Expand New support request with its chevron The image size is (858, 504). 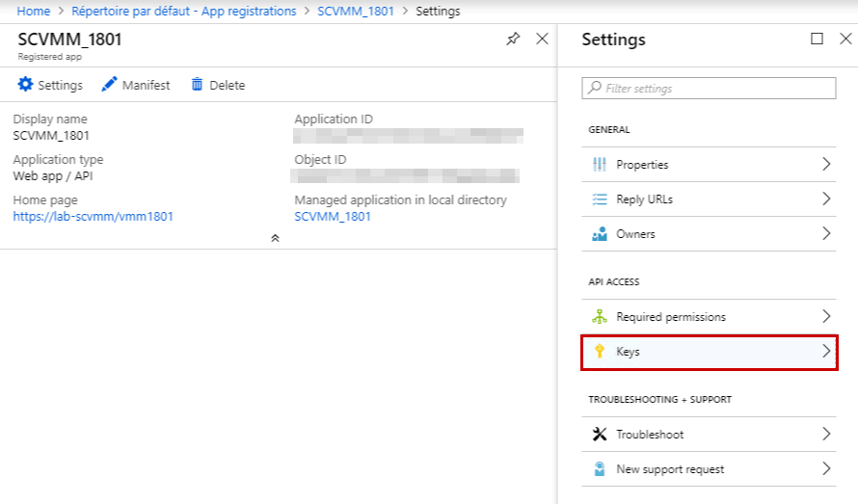(826, 468)
